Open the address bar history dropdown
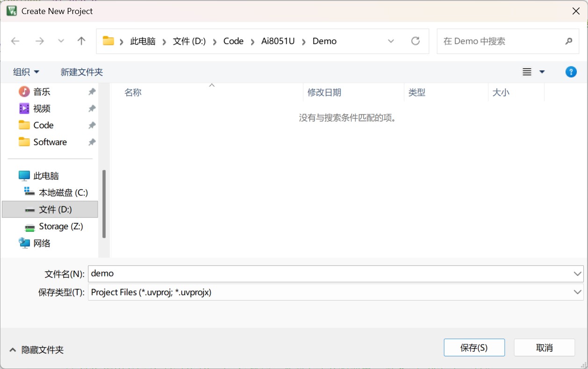Image resolution: width=588 pixels, height=369 pixels. click(391, 41)
